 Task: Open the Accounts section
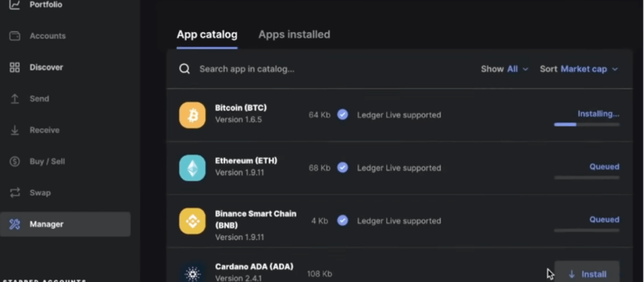(47, 36)
